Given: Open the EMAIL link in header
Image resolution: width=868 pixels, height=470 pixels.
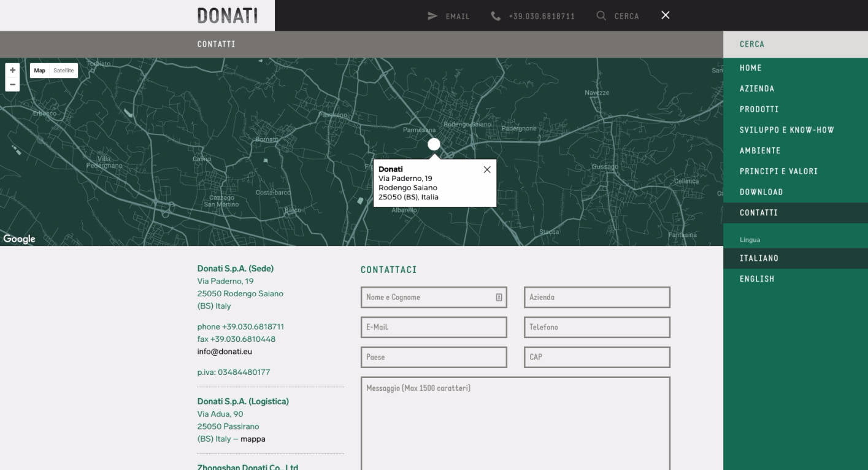Looking at the screenshot, I should [x=458, y=17].
